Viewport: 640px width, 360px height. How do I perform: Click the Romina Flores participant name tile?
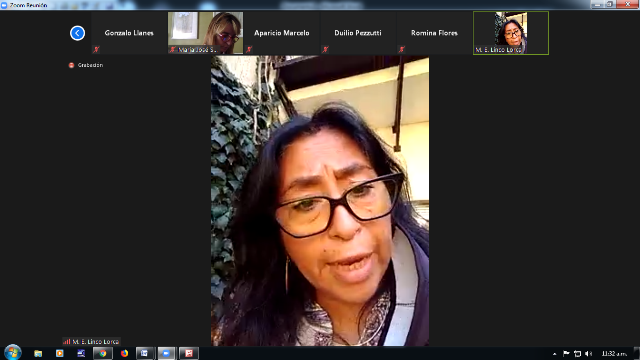[x=434, y=33]
